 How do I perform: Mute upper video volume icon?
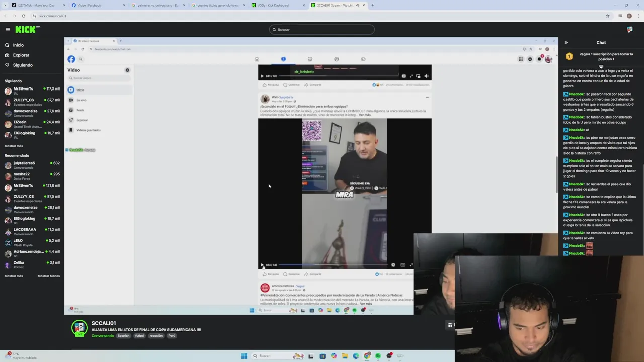pyautogui.click(x=426, y=76)
